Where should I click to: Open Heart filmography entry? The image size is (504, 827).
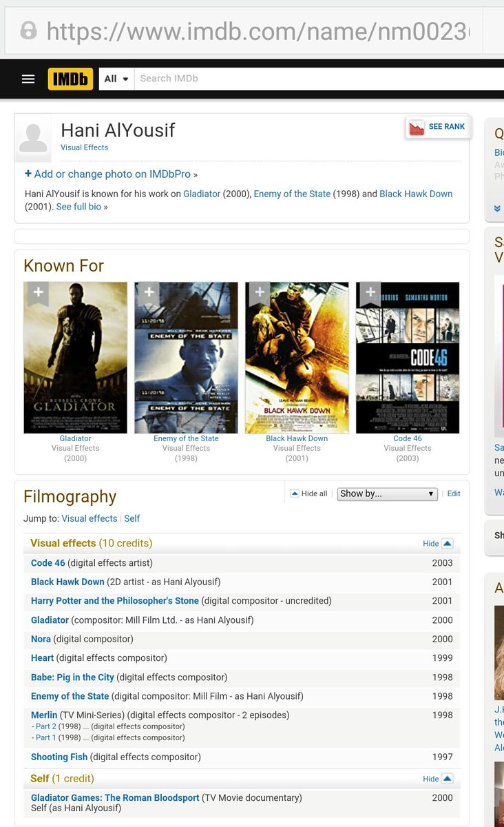point(42,658)
